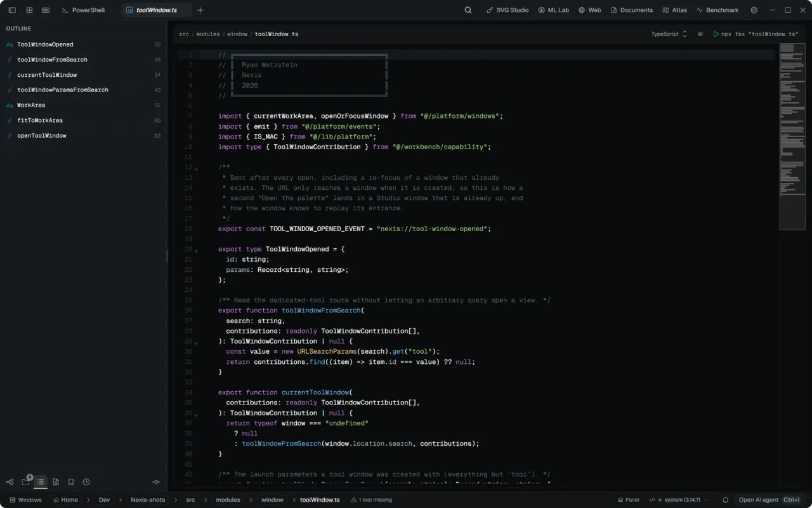Collapse the comment fold at line 12

(x=197, y=168)
